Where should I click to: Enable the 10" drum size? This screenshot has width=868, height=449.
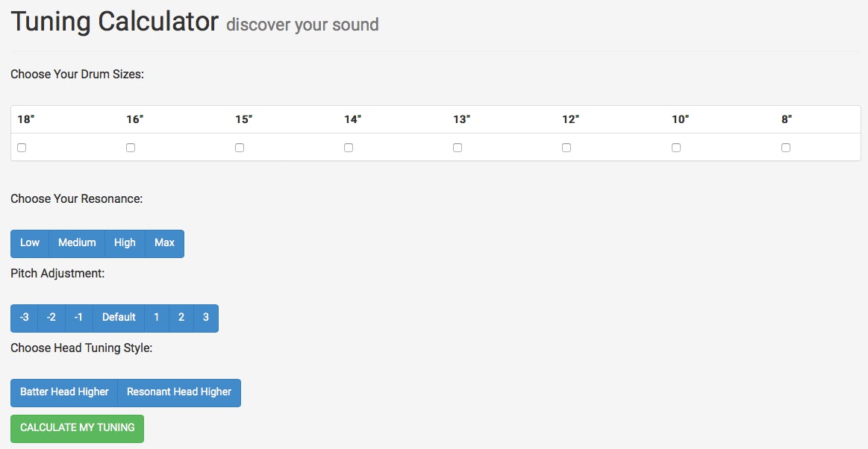pyautogui.click(x=675, y=147)
